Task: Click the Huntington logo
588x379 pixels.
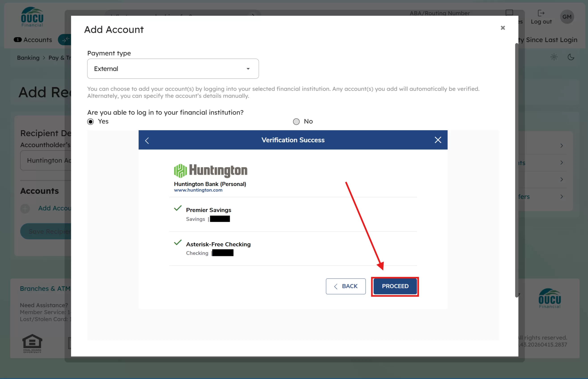Action: click(210, 170)
